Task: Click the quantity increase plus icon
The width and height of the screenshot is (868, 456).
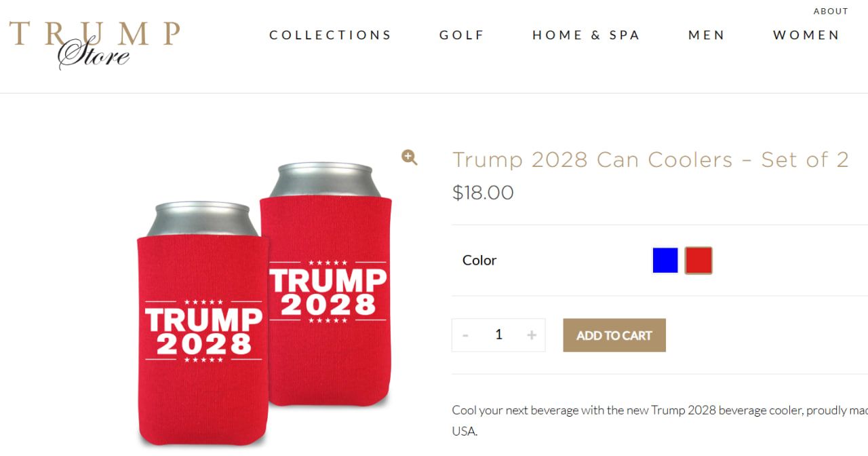Action: tap(532, 335)
